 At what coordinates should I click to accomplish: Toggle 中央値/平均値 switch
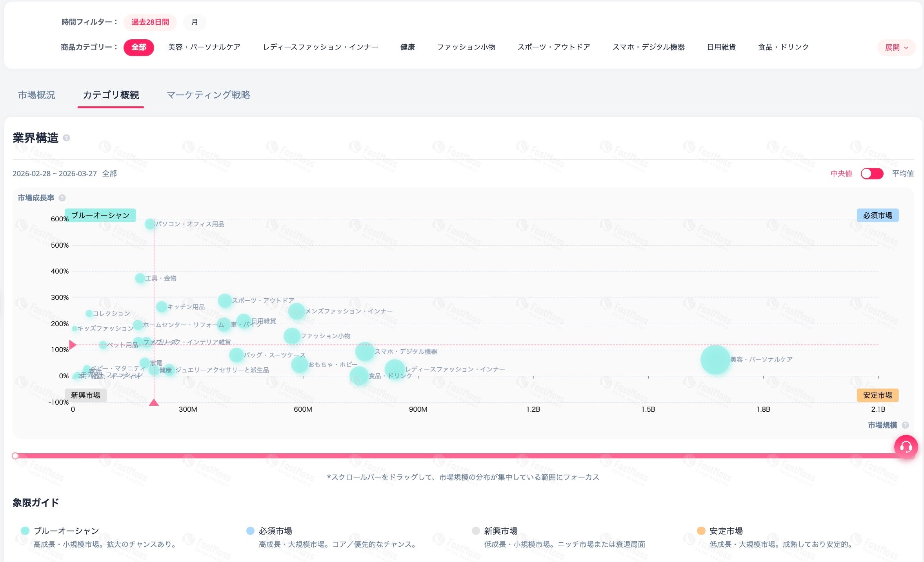pyautogui.click(x=871, y=173)
